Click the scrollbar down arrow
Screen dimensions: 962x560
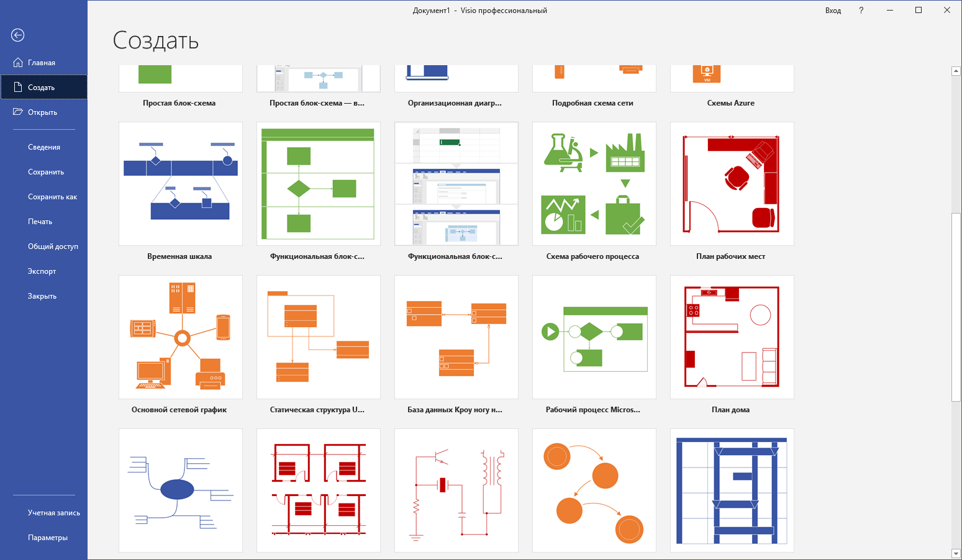tap(956, 554)
